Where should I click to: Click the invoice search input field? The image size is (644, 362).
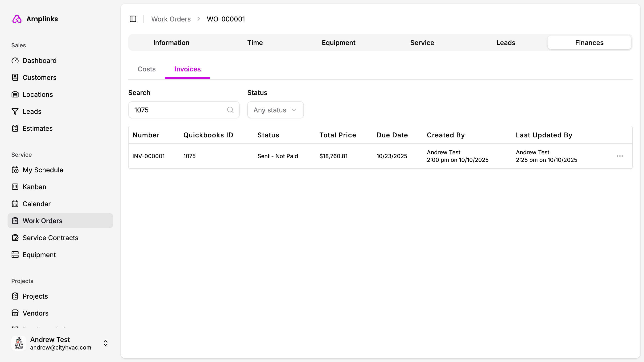(179, 110)
